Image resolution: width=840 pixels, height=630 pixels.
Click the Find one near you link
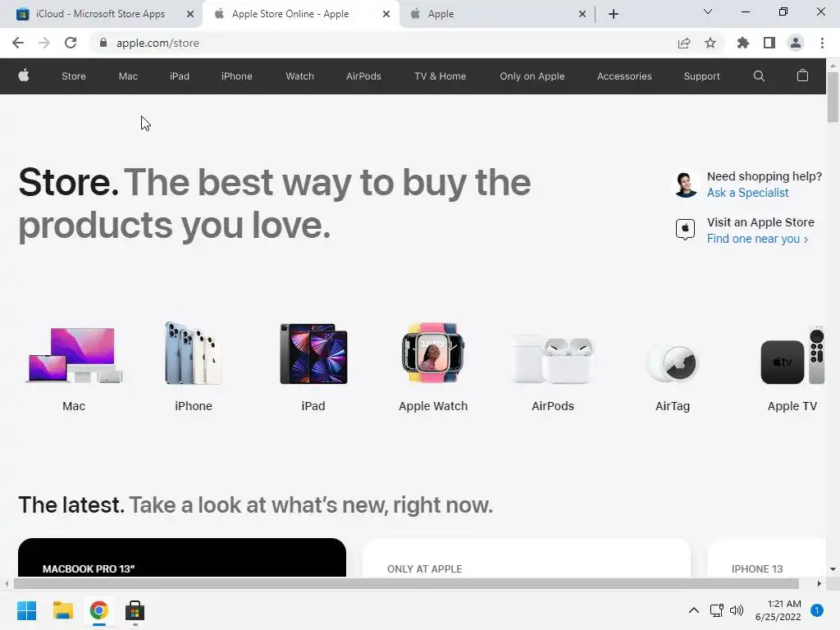(757, 239)
